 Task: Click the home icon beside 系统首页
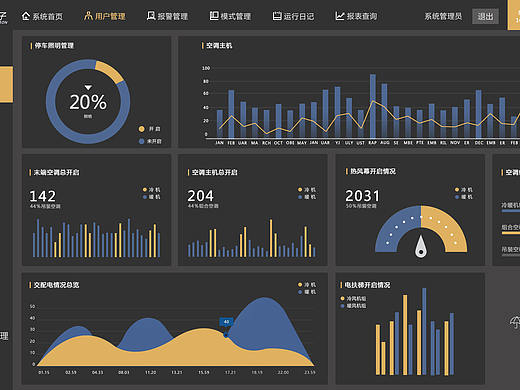point(26,16)
